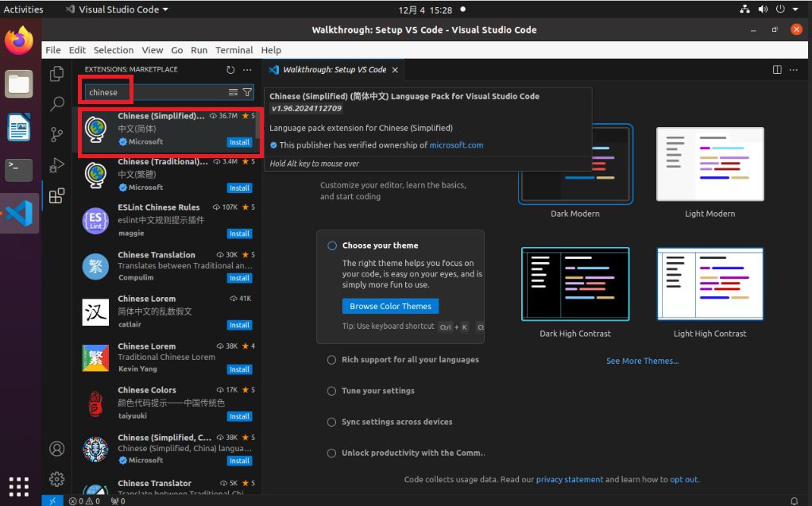Install Chinese (Traditional) language pack

pos(239,188)
